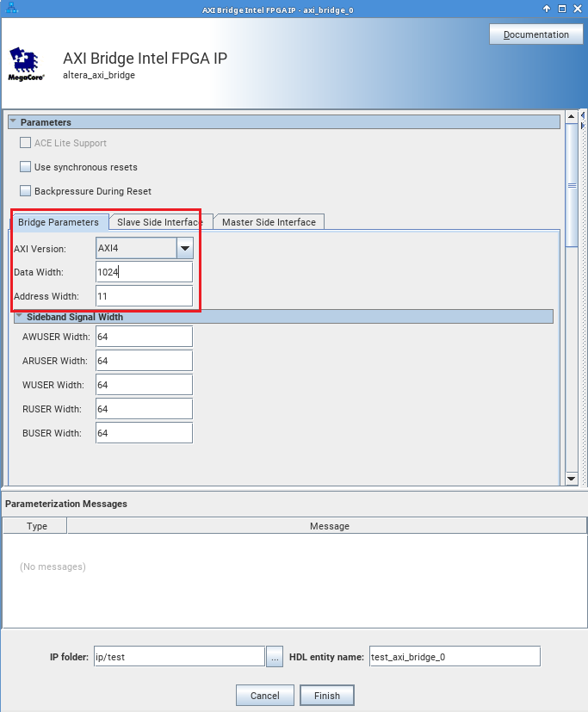The image size is (588, 712).
Task: Click the Finish button
Action: pos(327,695)
